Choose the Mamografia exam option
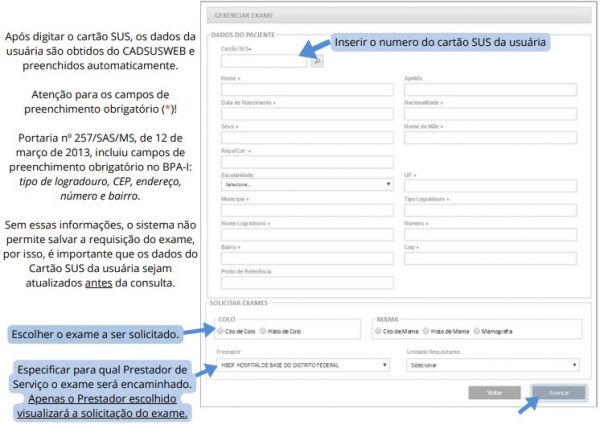 (479, 330)
